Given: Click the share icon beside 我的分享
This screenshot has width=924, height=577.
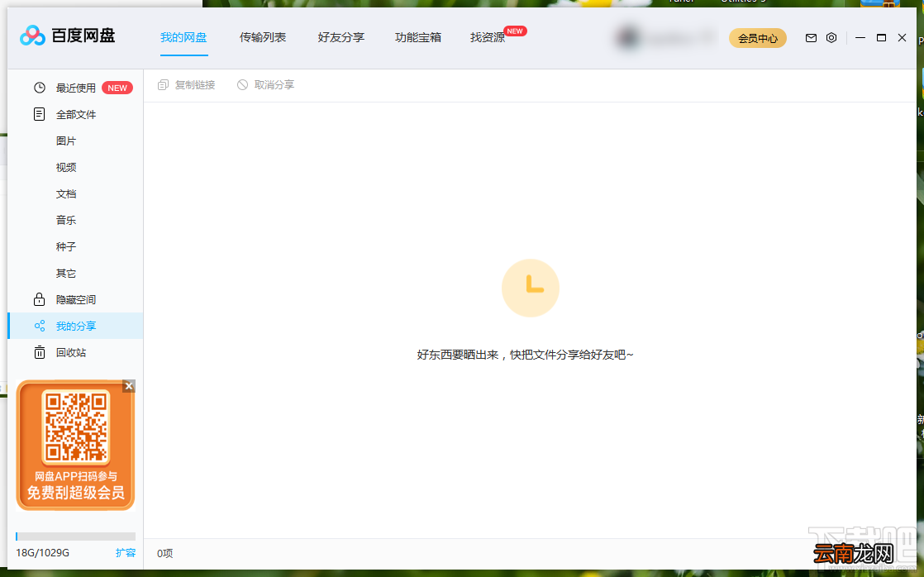Looking at the screenshot, I should pyautogui.click(x=40, y=326).
